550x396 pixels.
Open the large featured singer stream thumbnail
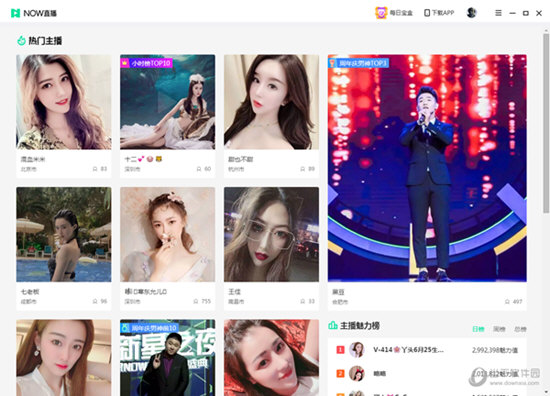[x=427, y=168]
